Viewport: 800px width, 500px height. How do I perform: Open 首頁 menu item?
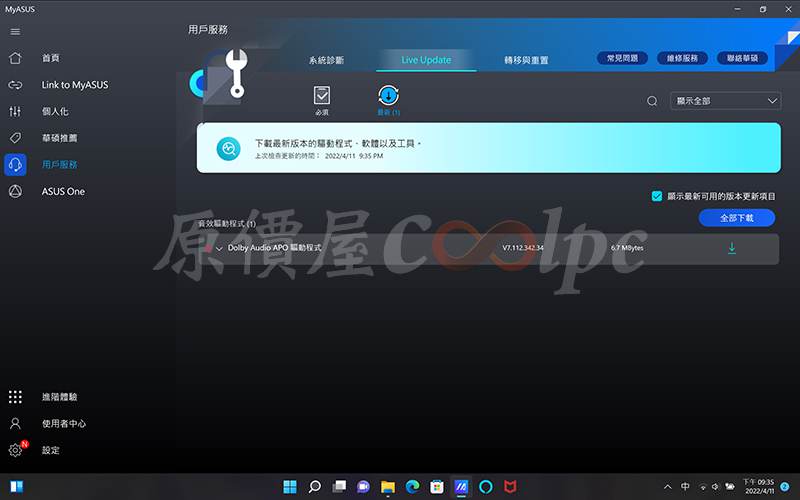51,58
